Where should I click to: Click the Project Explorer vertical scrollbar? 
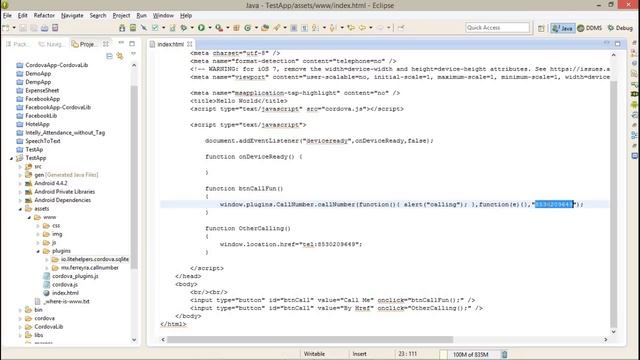134,177
